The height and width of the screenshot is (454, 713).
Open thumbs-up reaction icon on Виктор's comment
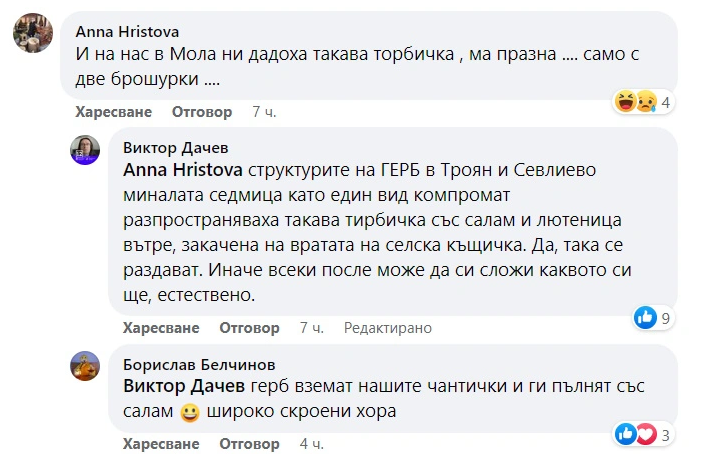coord(645,318)
